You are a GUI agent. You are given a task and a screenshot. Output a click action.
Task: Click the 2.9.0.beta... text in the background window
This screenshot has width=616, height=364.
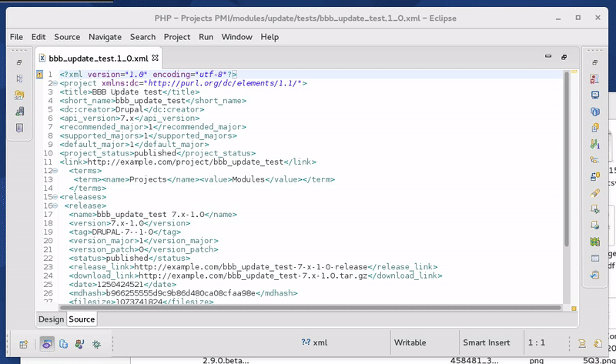[x=226, y=360]
